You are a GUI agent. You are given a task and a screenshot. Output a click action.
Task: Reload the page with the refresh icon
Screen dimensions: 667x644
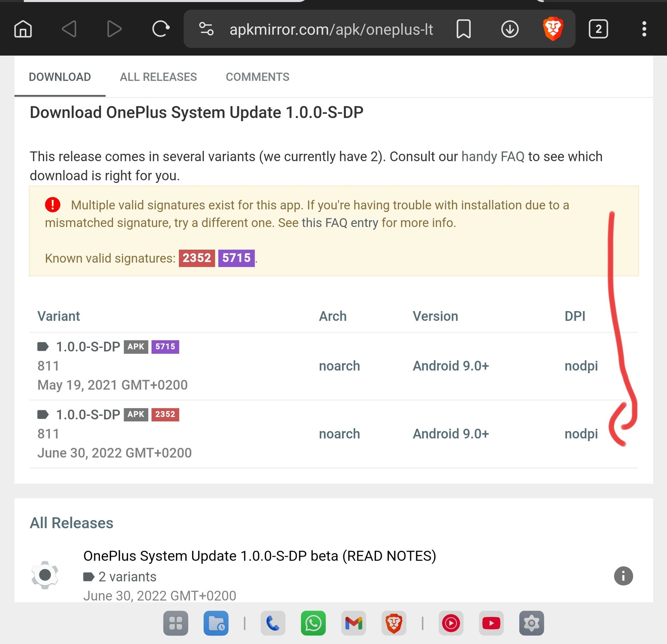click(160, 29)
